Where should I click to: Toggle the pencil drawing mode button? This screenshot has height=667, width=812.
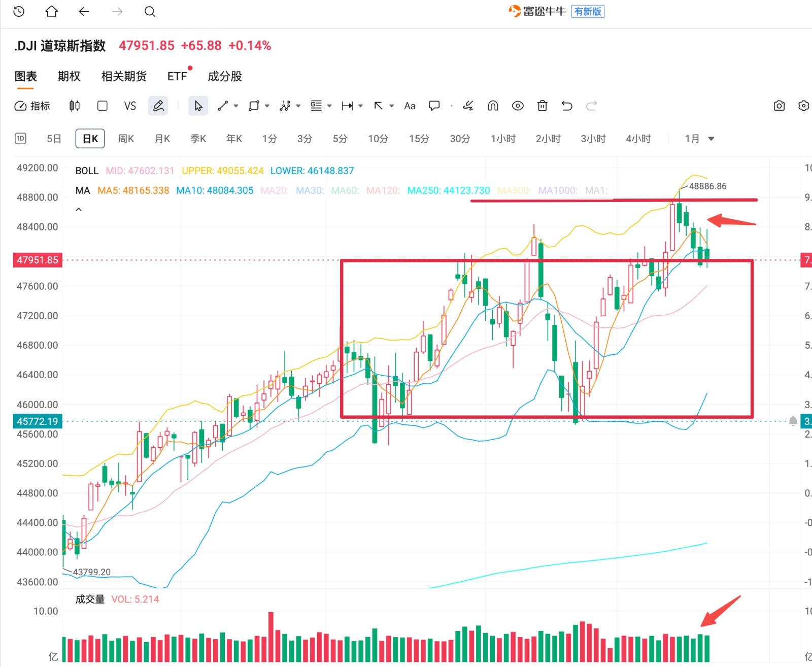tap(158, 106)
